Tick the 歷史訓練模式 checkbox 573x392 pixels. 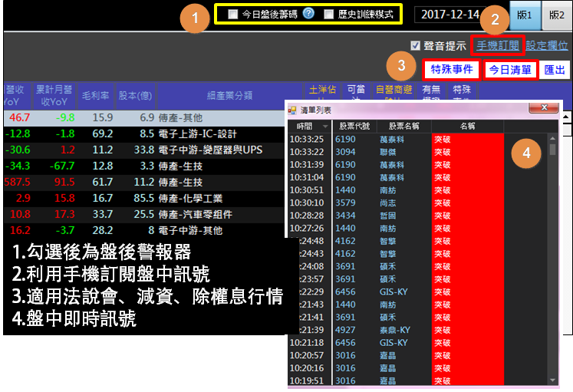[328, 15]
